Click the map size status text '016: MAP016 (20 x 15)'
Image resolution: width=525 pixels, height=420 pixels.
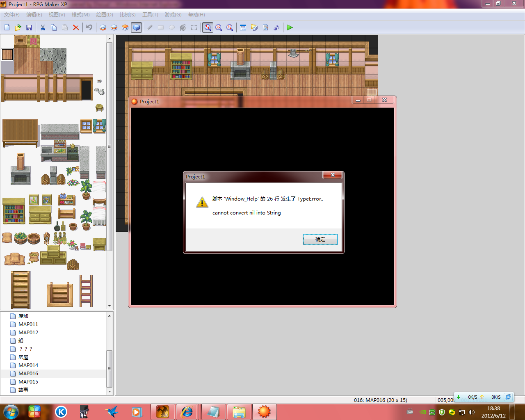(381, 400)
